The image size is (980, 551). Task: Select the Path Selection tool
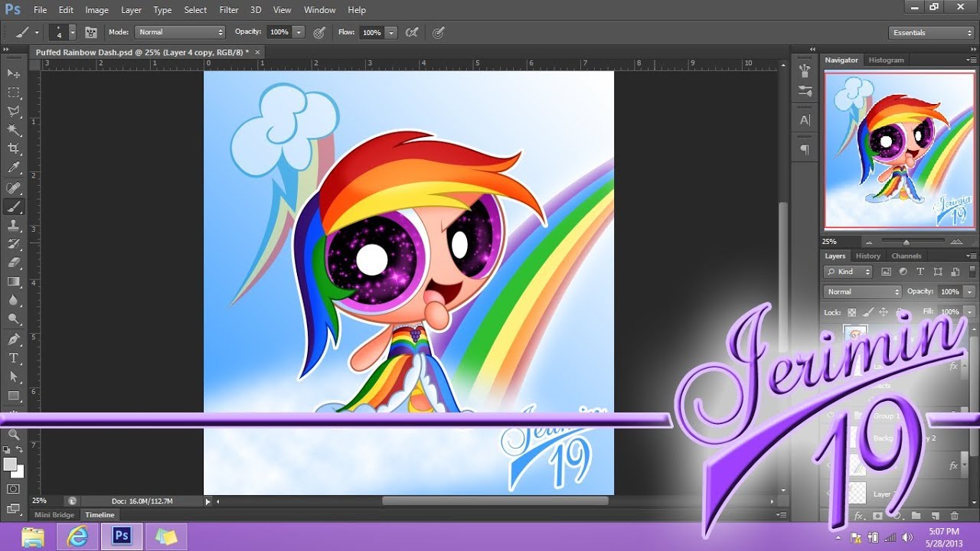14,377
